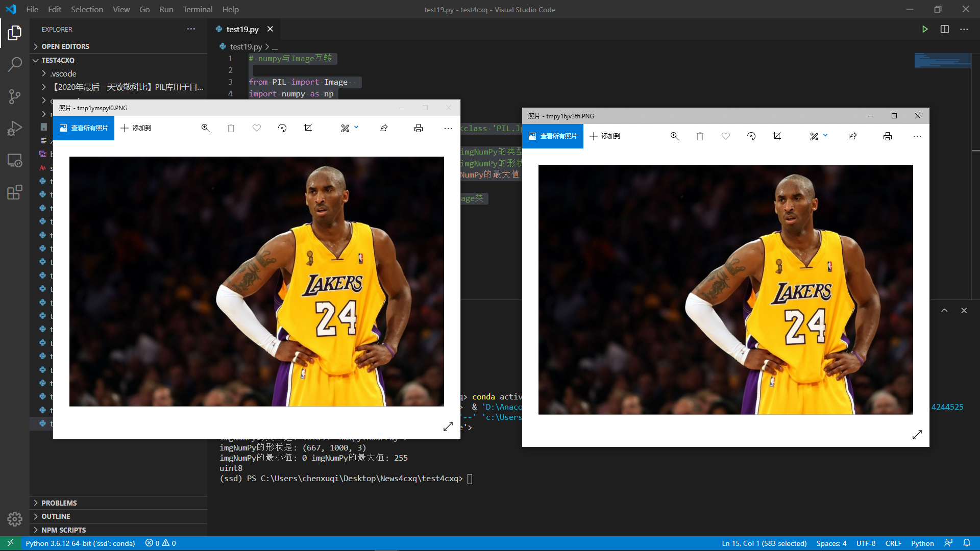Open the Source Control panel
The height and width of the screenshot is (551, 980).
point(14,97)
